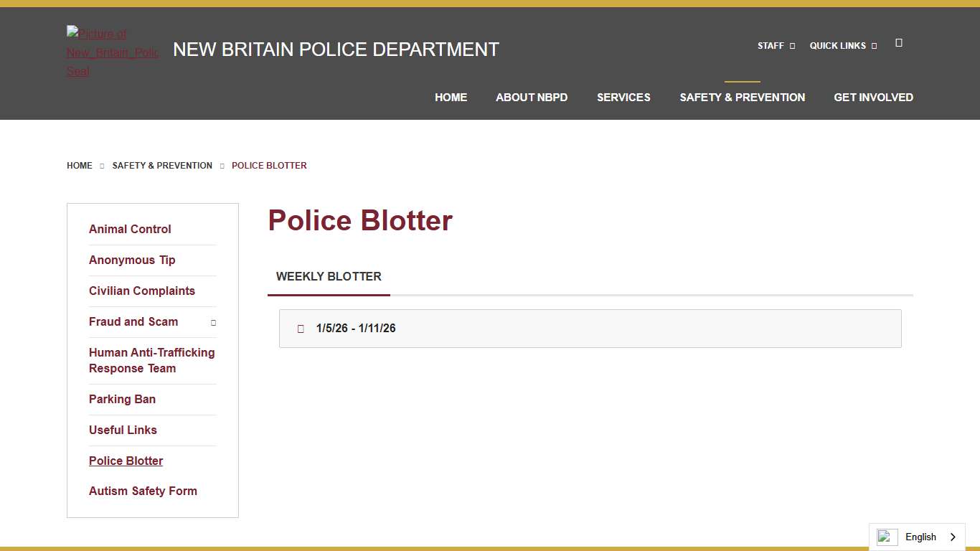Click the breadcrumb separator icon after HOME
Screen dimensions: 980x551
[x=102, y=166]
